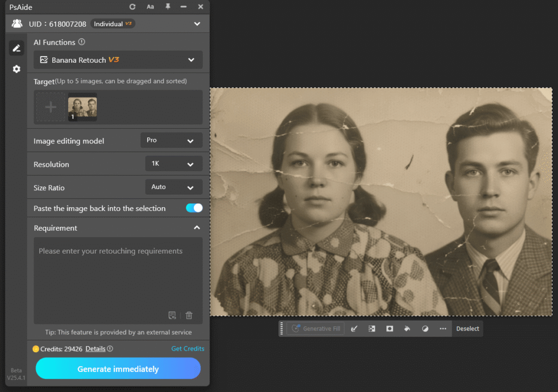Open the Size Ratio dropdown set to Auto
The width and height of the screenshot is (558, 392).
click(173, 187)
